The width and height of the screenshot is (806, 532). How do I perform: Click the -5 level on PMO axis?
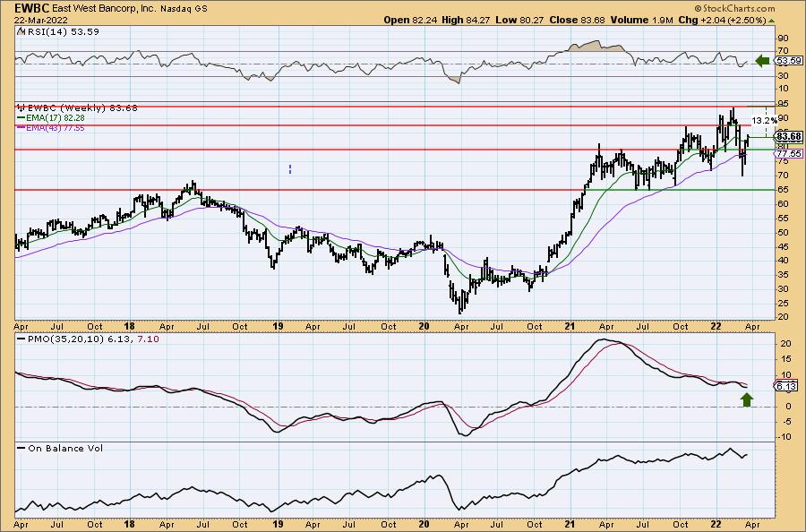(785, 422)
